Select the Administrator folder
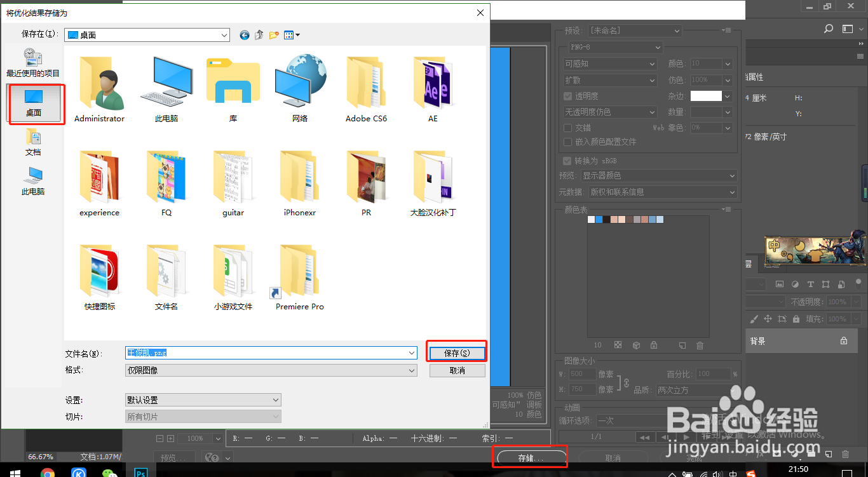This screenshot has width=868, height=477. [99, 88]
